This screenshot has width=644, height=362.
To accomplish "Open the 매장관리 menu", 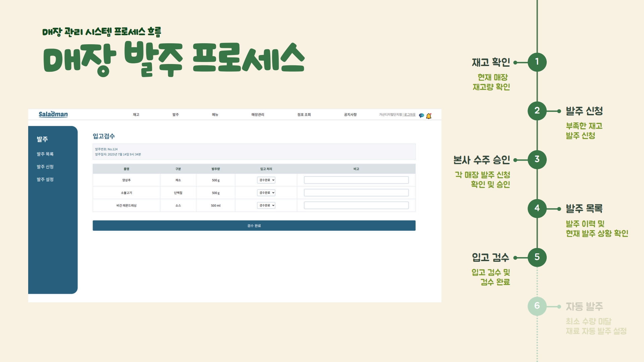I will point(258,115).
